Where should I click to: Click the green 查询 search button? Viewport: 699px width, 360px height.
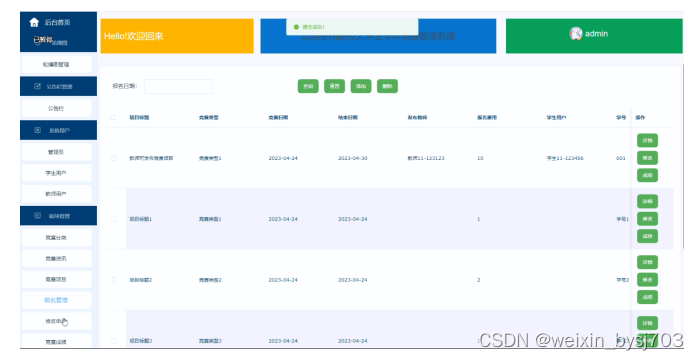tap(308, 86)
